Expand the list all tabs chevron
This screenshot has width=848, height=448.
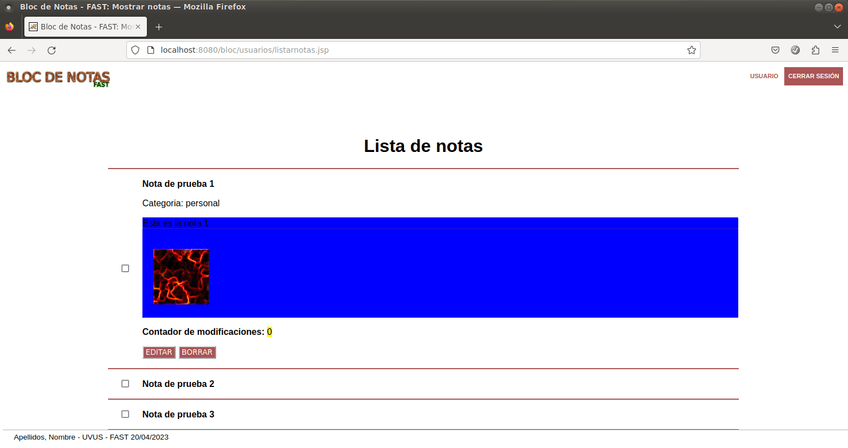click(x=837, y=27)
